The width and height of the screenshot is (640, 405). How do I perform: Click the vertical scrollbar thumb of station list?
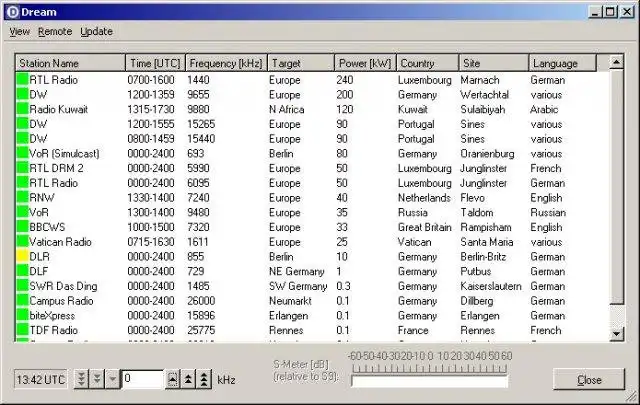pos(616,187)
